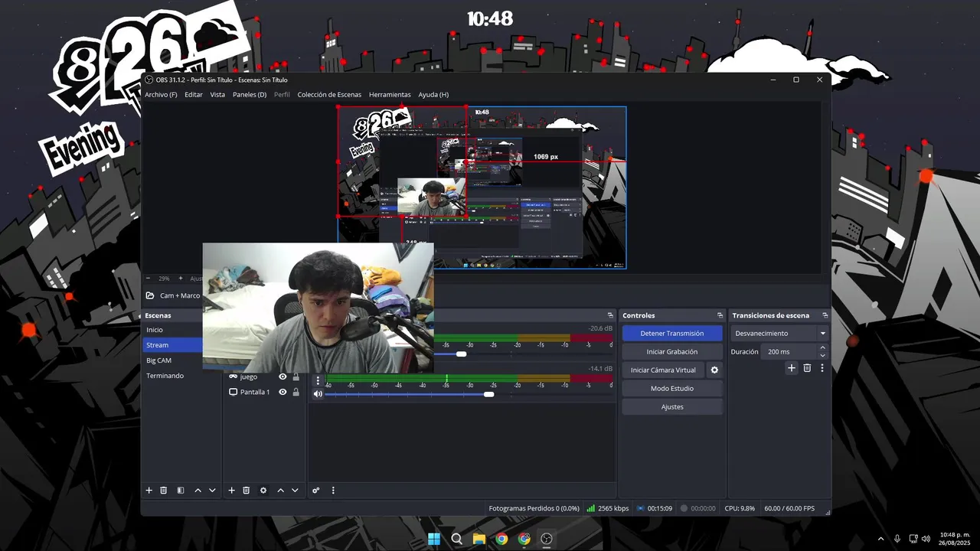Click the OBS preview canvas thumbnail
The image size is (980, 551).
pos(482,187)
